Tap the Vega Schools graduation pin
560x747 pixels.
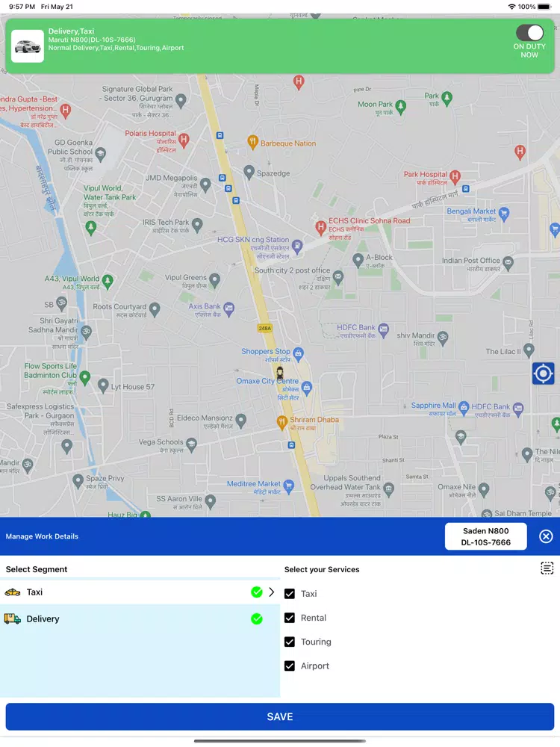tap(191, 444)
